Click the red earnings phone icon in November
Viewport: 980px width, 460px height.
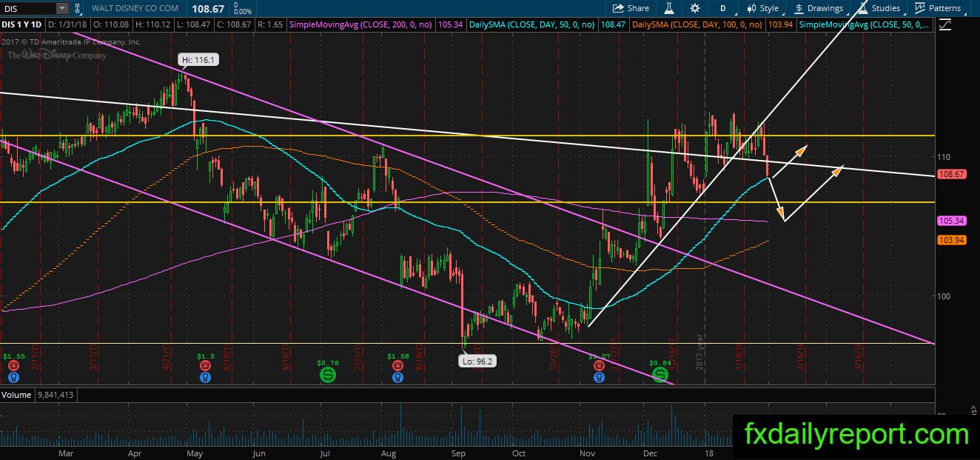(598, 365)
